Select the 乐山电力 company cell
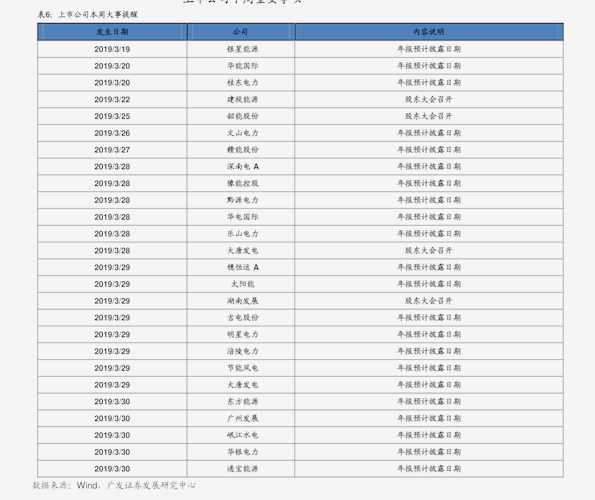The image size is (595, 500). coord(242,234)
